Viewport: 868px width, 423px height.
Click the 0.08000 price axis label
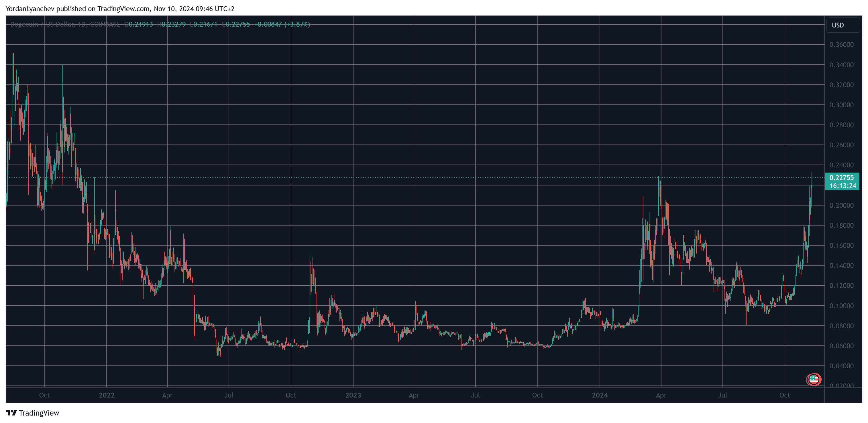coord(841,326)
